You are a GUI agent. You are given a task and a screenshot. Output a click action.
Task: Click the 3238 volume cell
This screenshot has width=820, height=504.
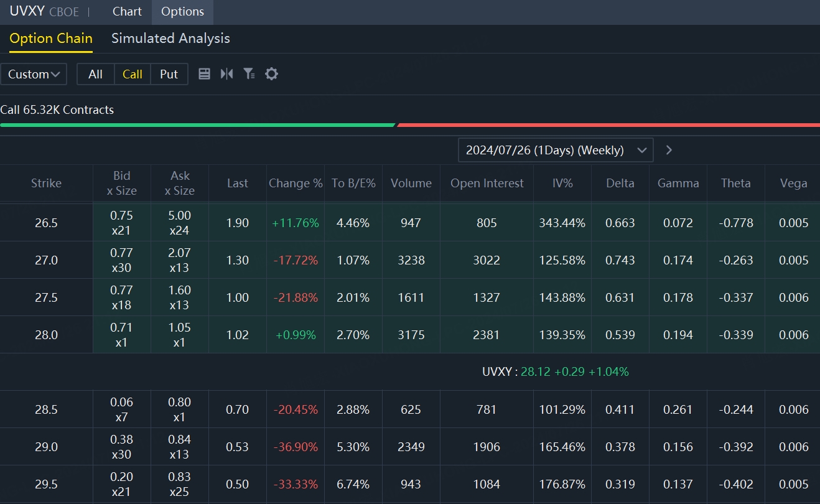411,260
